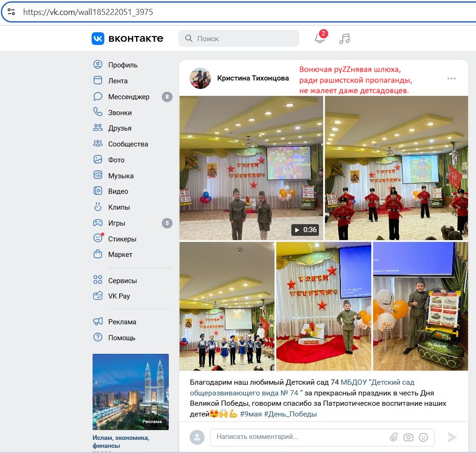The width and height of the screenshot is (476, 453).
Task: Open post options three-dots menu
Action: pyautogui.click(x=451, y=78)
